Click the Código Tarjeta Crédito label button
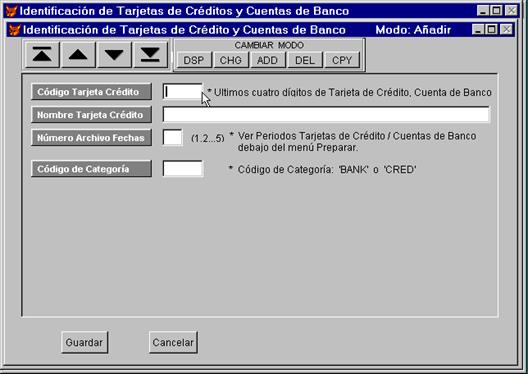The width and height of the screenshot is (528, 374). (x=91, y=92)
